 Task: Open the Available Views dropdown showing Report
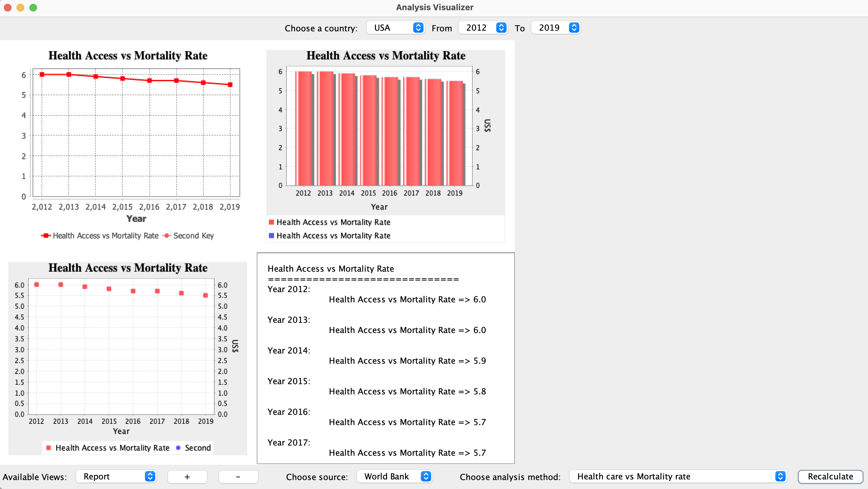(x=116, y=476)
